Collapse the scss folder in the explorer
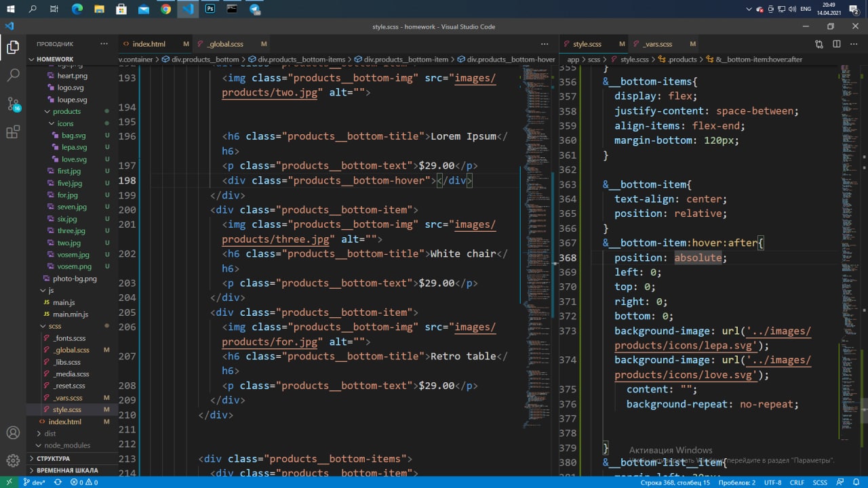The height and width of the screenshot is (488, 868). click(x=54, y=326)
